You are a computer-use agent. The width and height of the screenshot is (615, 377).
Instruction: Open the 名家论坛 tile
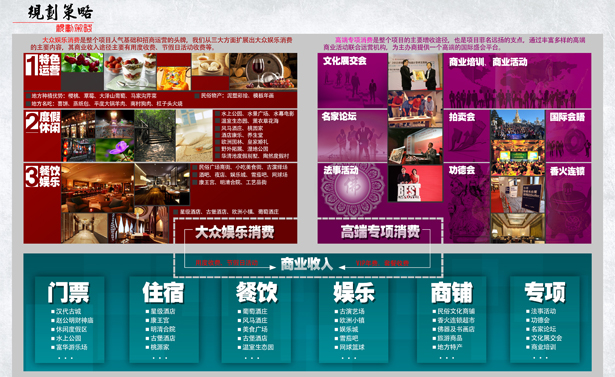click(x=352, y=136)
